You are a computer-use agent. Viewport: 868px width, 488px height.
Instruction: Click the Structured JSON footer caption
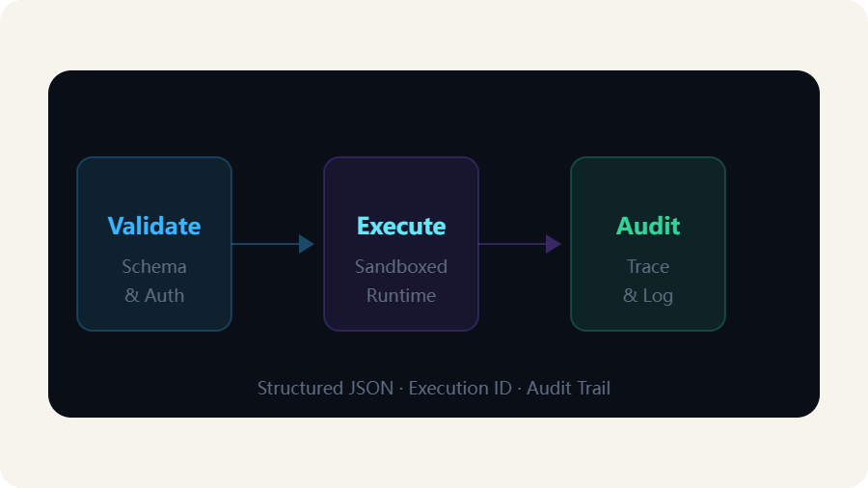pos(434,388)
